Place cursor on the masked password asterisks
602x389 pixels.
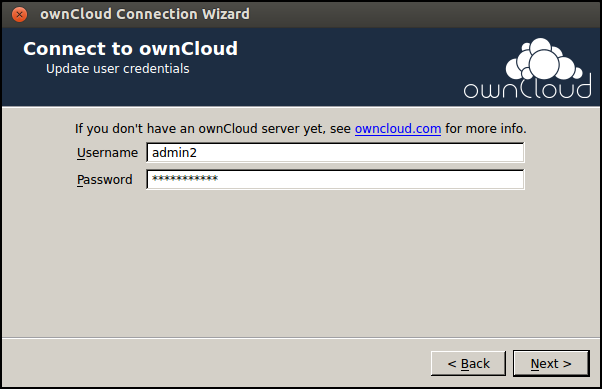(x=185, y=179)
